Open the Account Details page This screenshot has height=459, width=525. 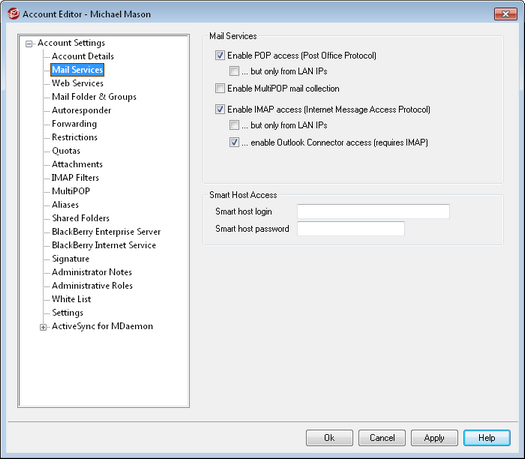pyautogui.click(x=83, y=56)
